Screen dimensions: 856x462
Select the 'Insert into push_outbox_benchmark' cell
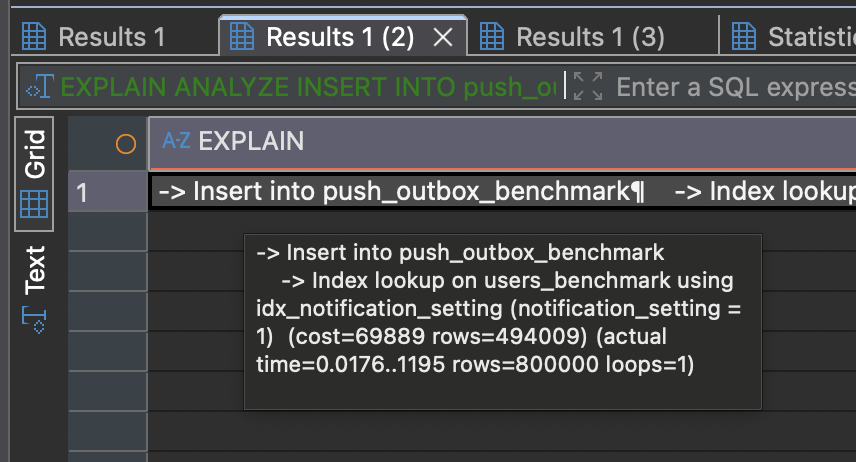tap(400, 191)
